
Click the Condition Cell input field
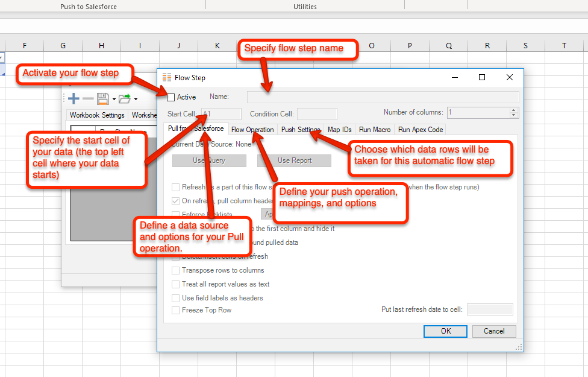point(317,114)
